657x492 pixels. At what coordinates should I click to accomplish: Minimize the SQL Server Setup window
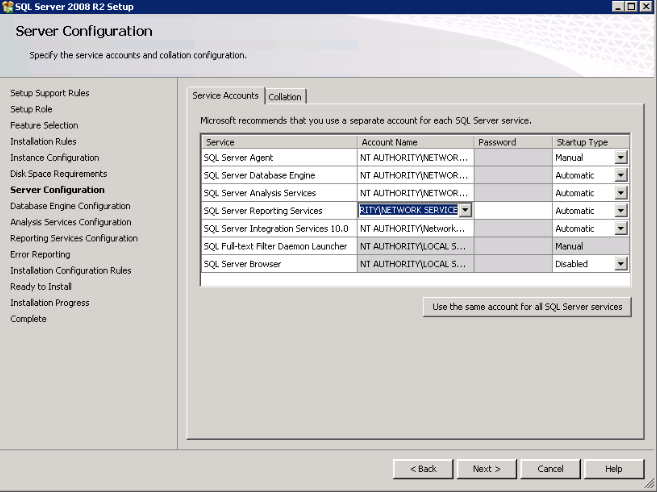pos(618,7)
